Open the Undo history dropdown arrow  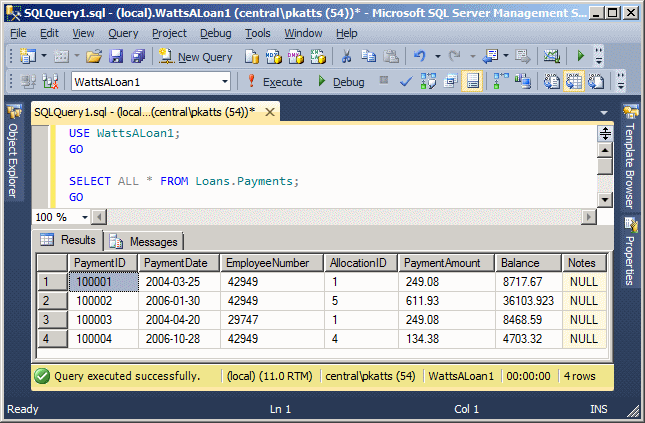pyautogui.click(x=438, y=56)
